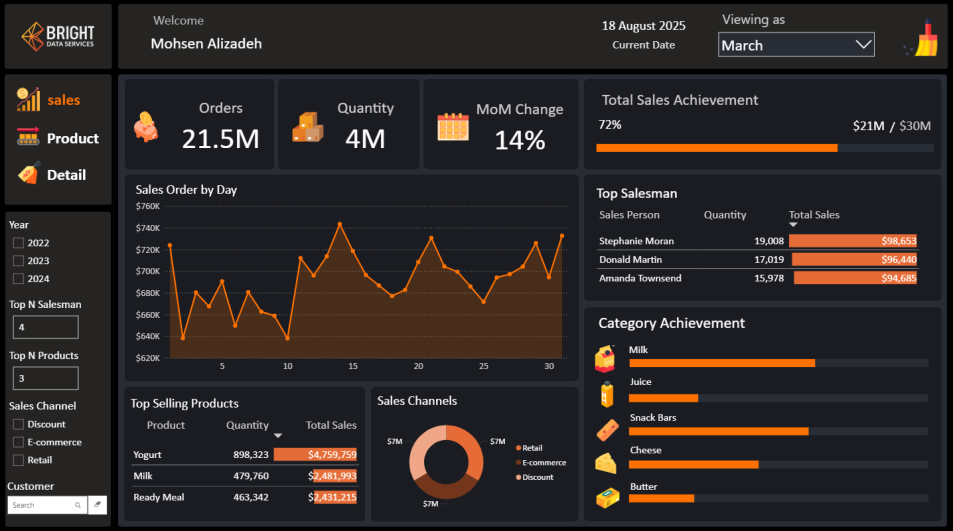Click the eraser button beside Customer search
Viewport: 953px width, 531px height.
[x=99, y=505]
